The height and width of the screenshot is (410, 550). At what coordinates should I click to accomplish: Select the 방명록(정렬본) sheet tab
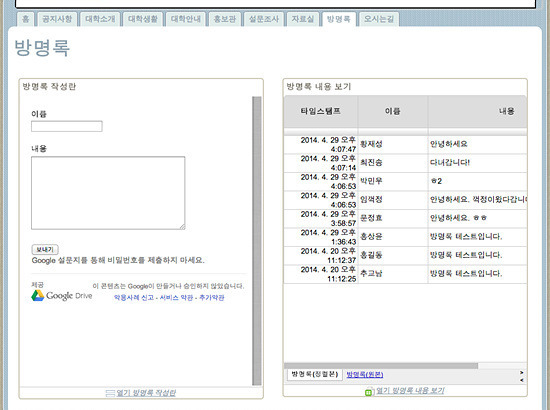pyautogui.click(x=315, y=374)
